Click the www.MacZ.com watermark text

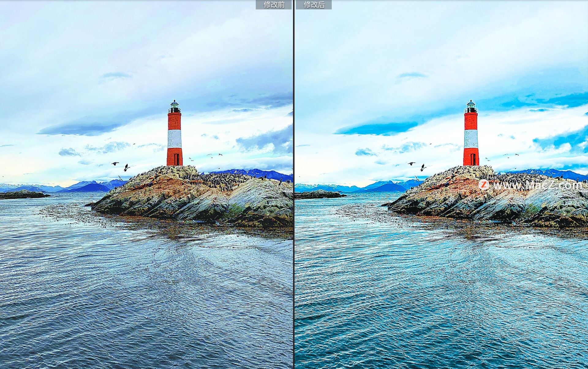point(537,185)
